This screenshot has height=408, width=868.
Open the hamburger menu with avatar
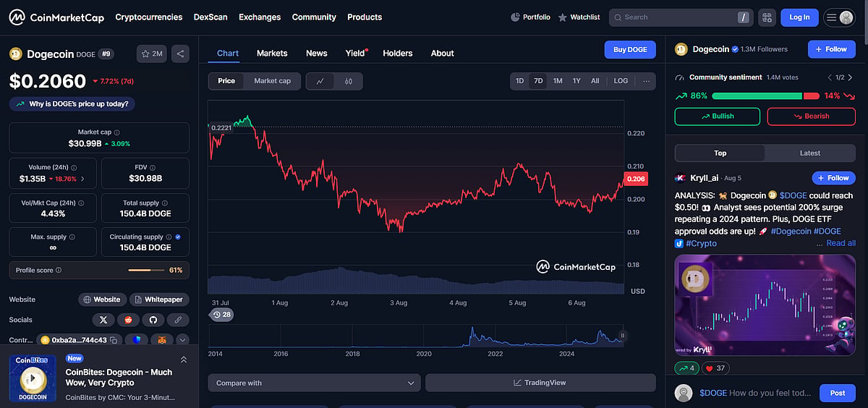tap(839, 17)
